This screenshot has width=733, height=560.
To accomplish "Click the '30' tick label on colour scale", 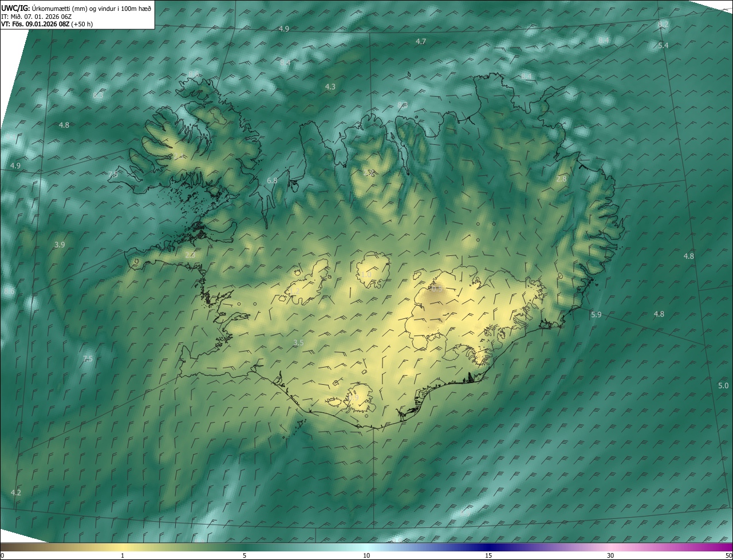I will coord(610,556).
